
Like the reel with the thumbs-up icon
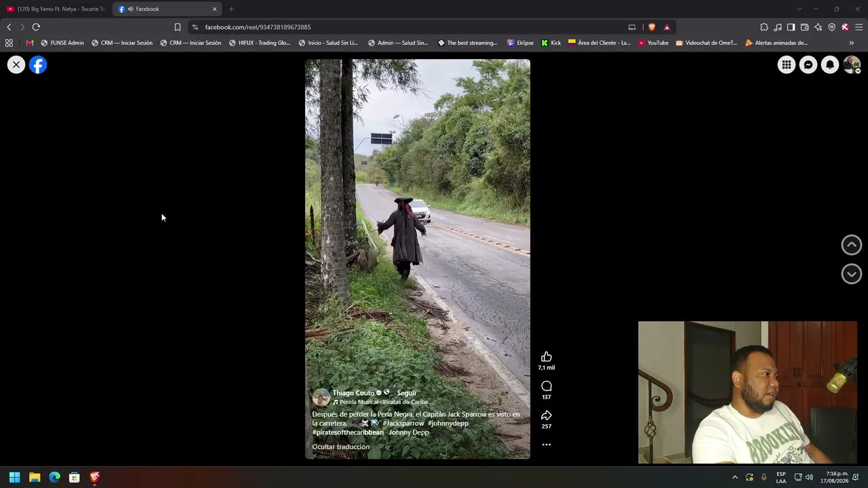pyautogui.click(x=547, y=357)
